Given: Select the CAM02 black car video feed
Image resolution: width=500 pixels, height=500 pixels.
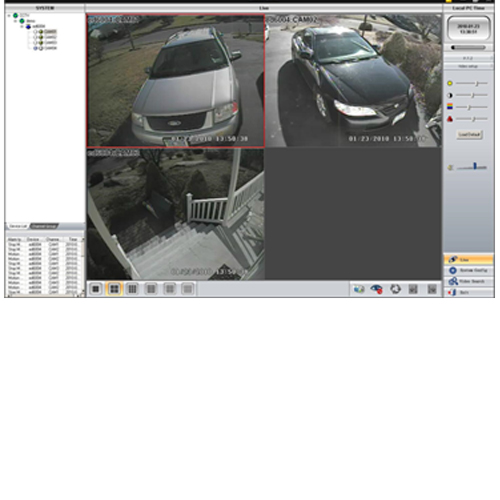Looking at the screenshot, I should 353,80.
